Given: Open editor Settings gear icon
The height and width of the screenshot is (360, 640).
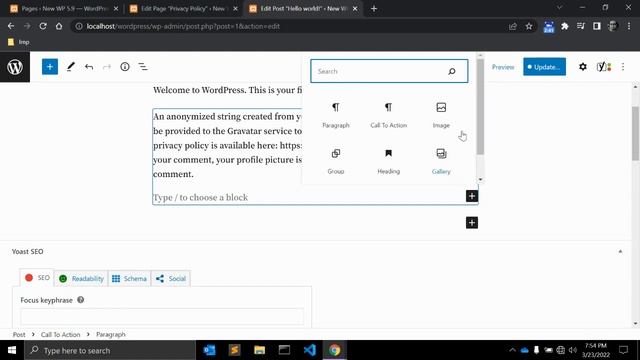Looking at the screenshot, I should pyautogui.click(x=582, y=67).
